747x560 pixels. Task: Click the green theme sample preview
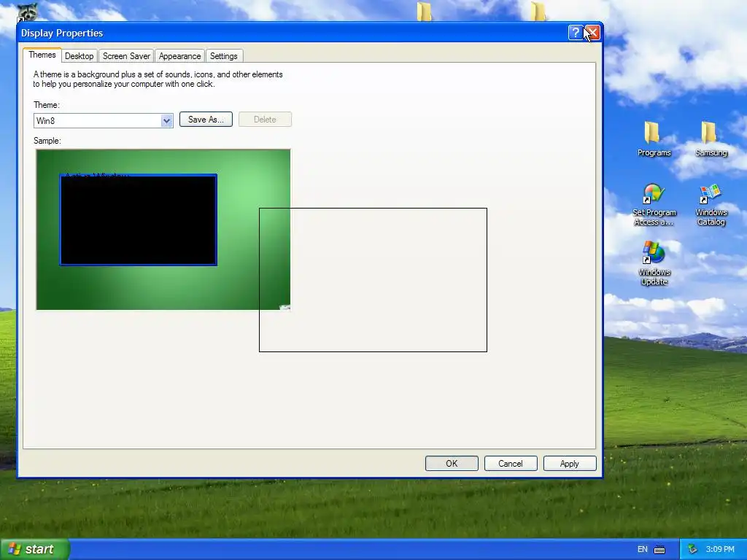163,230
